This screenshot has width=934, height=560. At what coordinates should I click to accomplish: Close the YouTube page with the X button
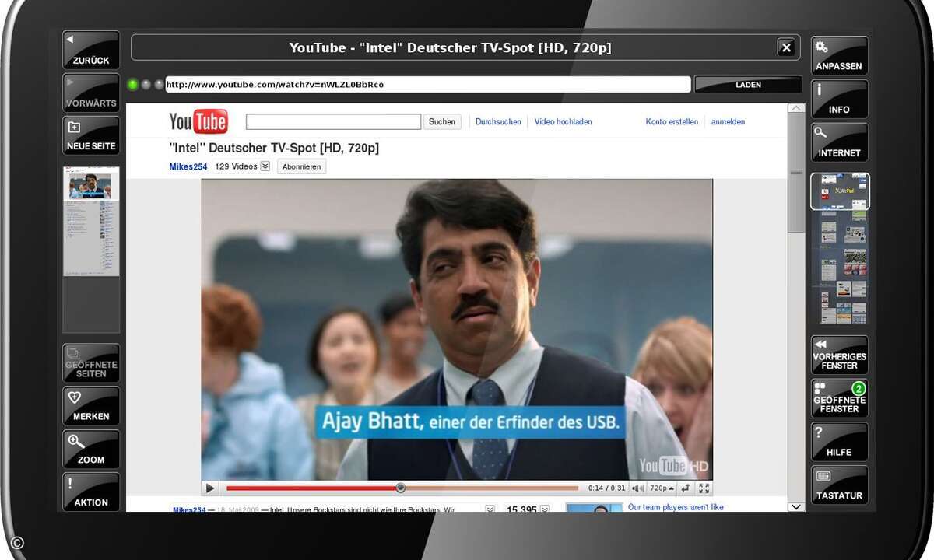pos(786,47)
